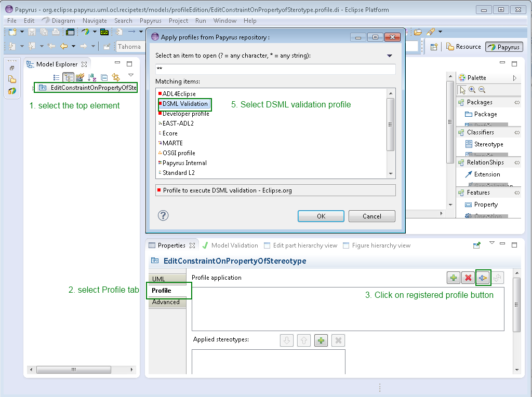Open the Window menu
Screen dimensions: 532x397
(225, 21)
